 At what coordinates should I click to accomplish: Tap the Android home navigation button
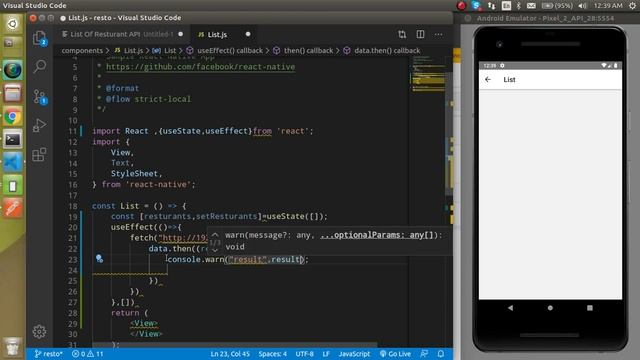pyautogui.click(x=550, y=308)
